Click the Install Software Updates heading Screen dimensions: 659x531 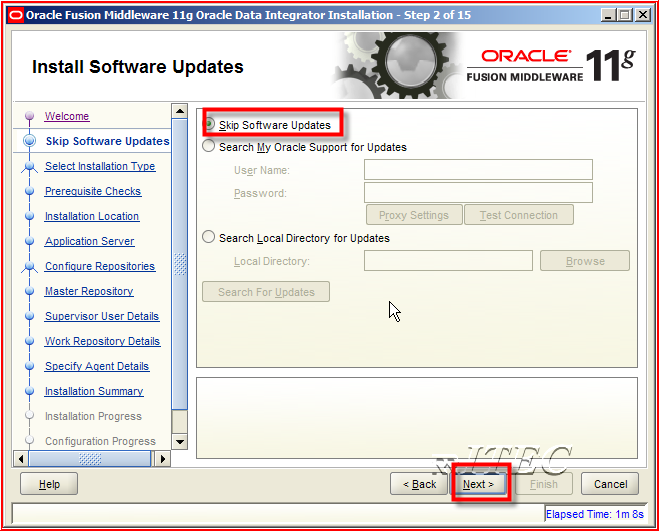coord(138,67)
